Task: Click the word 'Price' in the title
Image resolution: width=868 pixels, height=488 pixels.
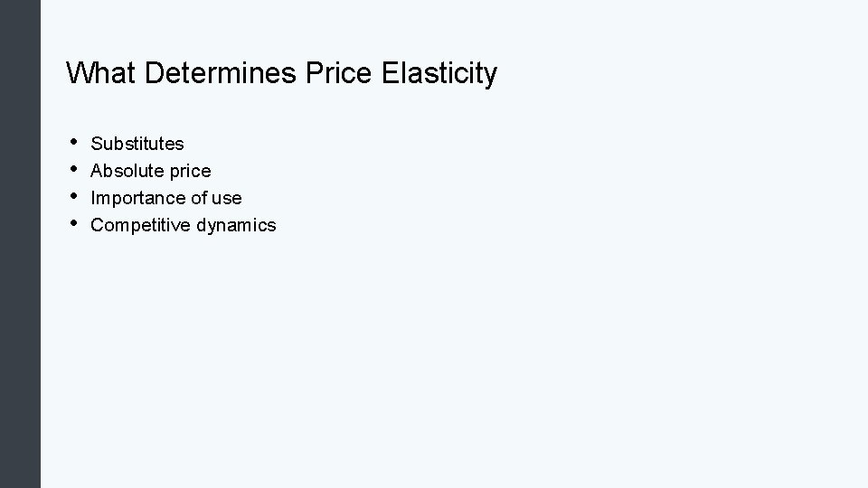Action: pos(338,72)
